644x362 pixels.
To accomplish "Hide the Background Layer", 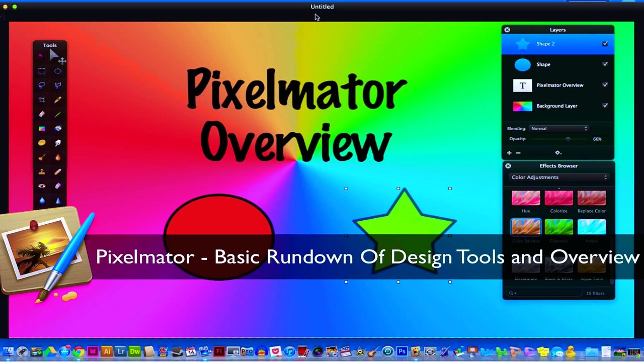I will point(605,106).
